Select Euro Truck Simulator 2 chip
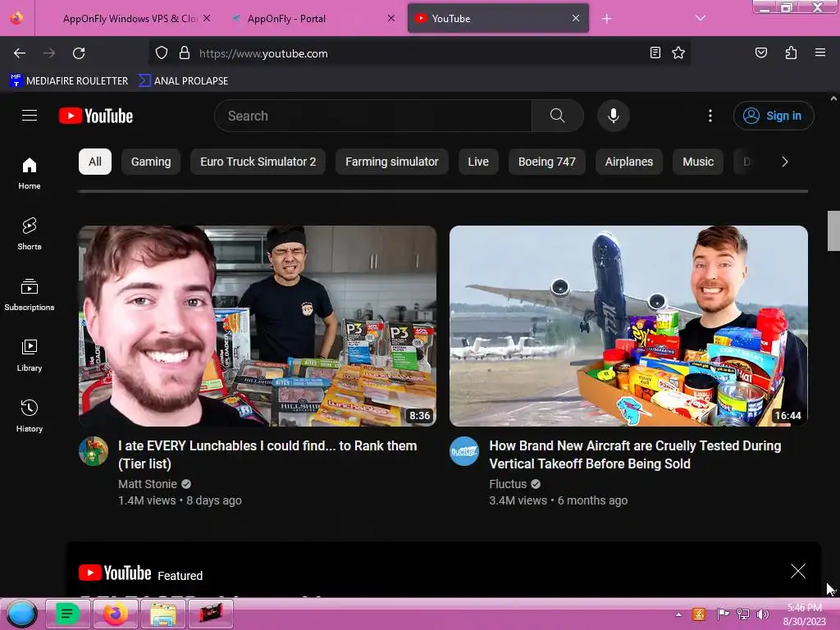The width and height of the screenshot is (840, 630). 258,162
